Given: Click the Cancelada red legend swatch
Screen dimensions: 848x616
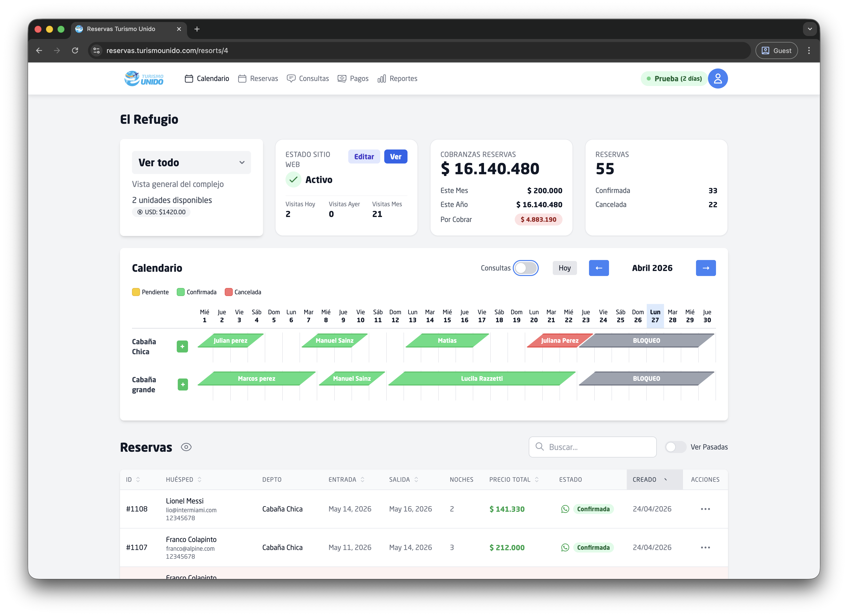Looking at the screenshot, I should click(x=228, y=292).
